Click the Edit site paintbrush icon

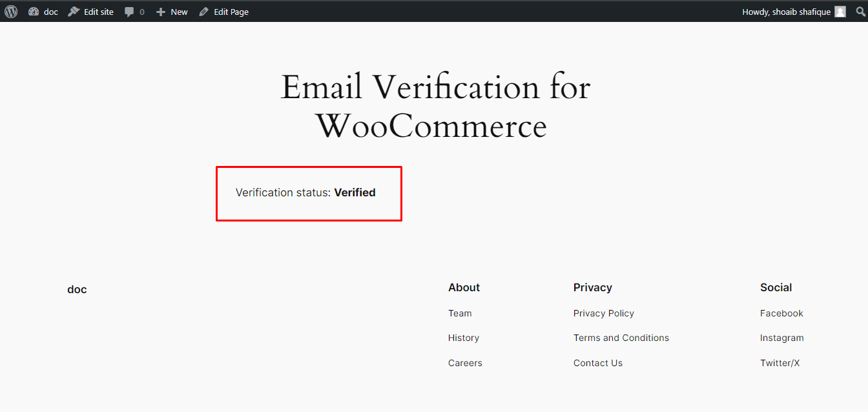tap(74, 12)
